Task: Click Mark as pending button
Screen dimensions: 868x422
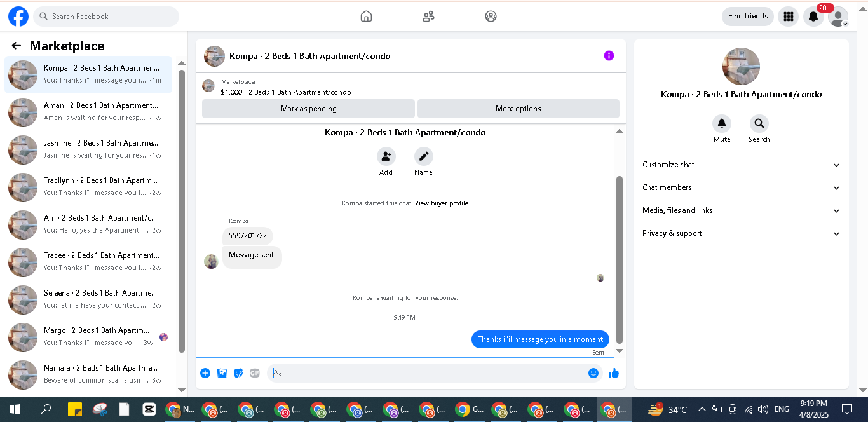Action: [308, 109]
